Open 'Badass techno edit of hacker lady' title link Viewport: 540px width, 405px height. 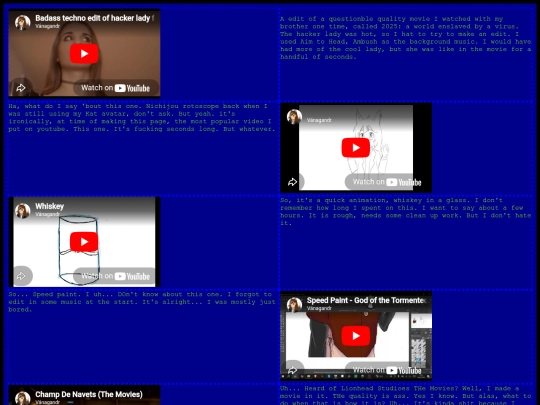click(95, 18)
